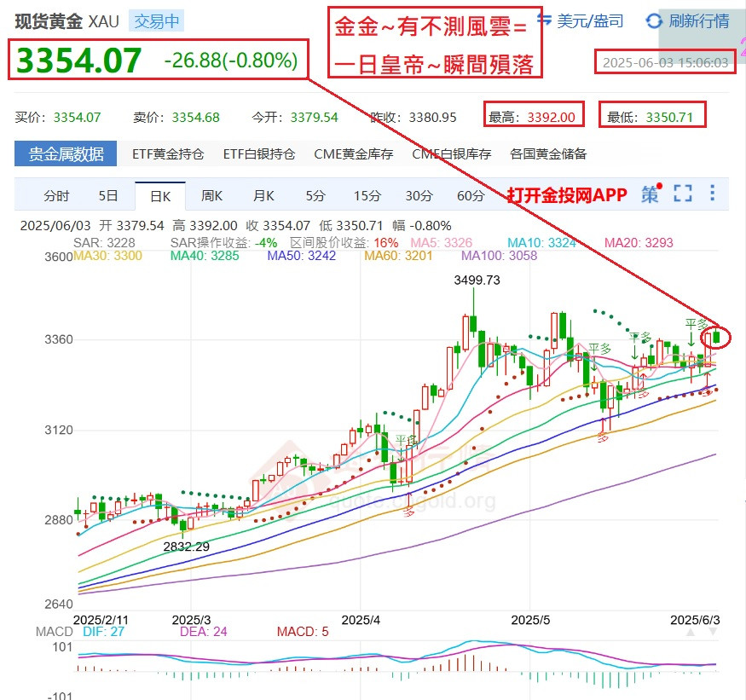
Task: Select the 月K chart period
Action: tap(263, 195)
